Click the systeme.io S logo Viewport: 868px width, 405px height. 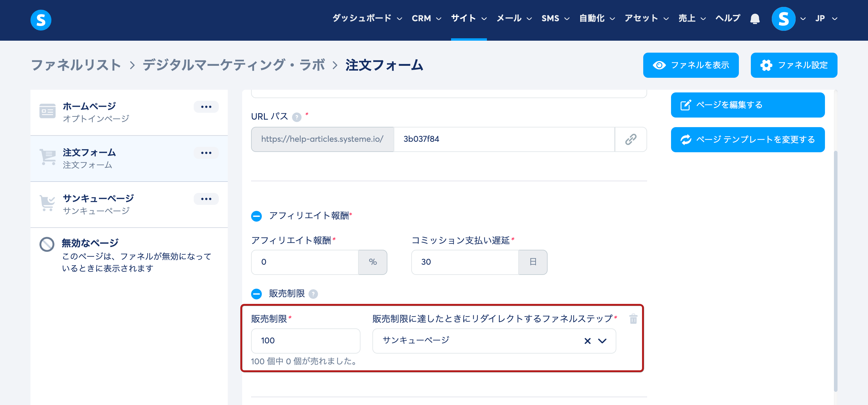(x=41, y=20)
